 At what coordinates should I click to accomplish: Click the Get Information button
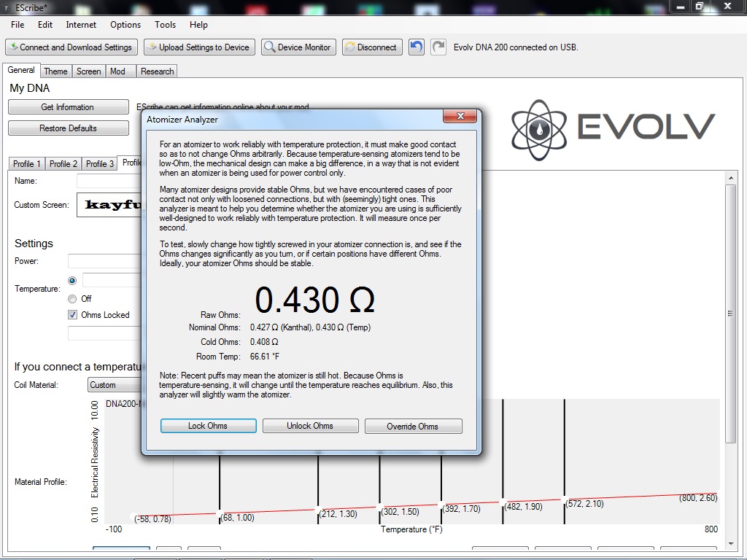coord(68,107)
